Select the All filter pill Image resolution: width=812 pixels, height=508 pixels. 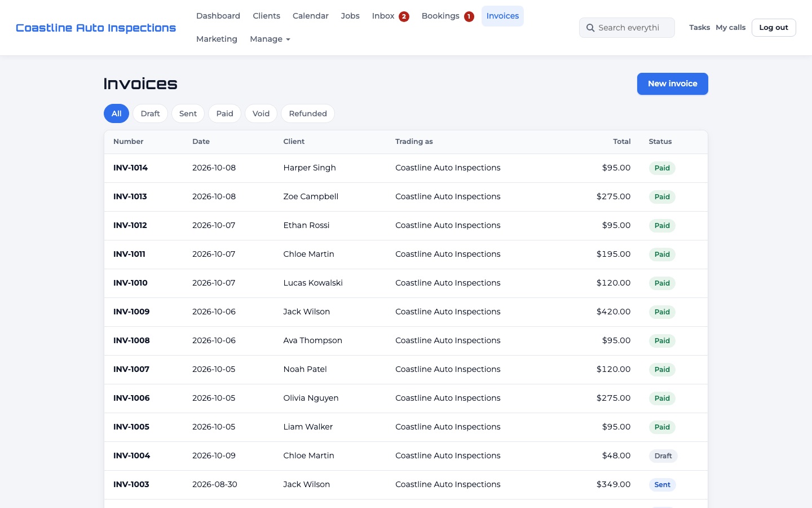click(x=117, y=113)
